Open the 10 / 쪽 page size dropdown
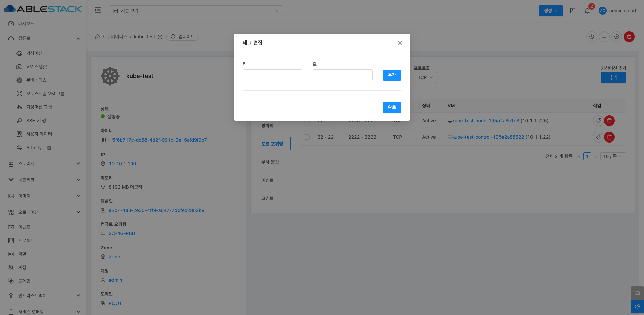Viewport: 644px width, 315px height. tap(613, 156)
